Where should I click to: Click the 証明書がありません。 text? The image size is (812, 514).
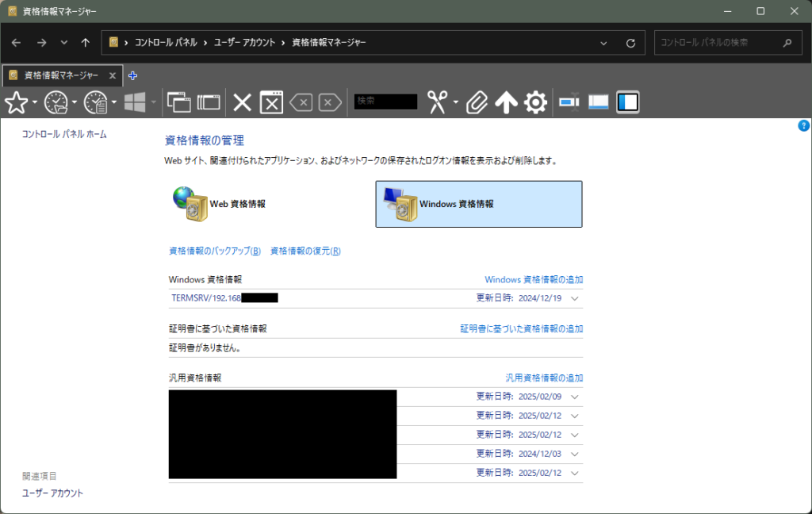[x=205, y=348]
